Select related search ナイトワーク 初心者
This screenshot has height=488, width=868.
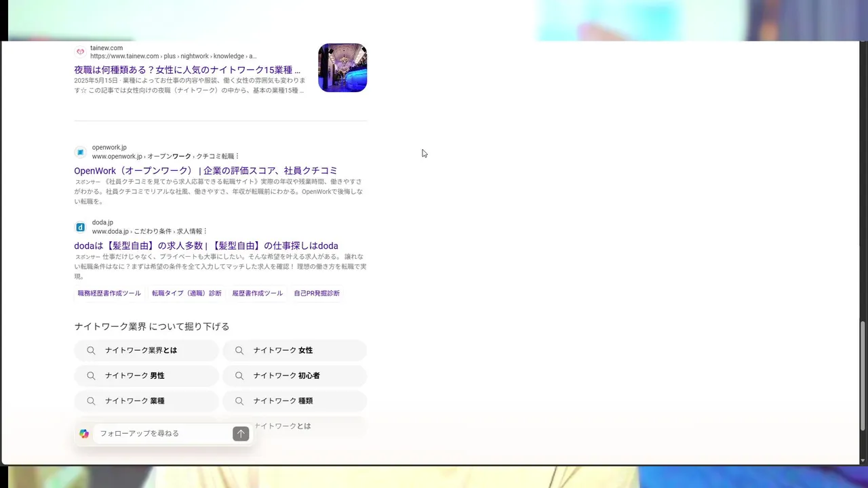[x=294, y=375]
